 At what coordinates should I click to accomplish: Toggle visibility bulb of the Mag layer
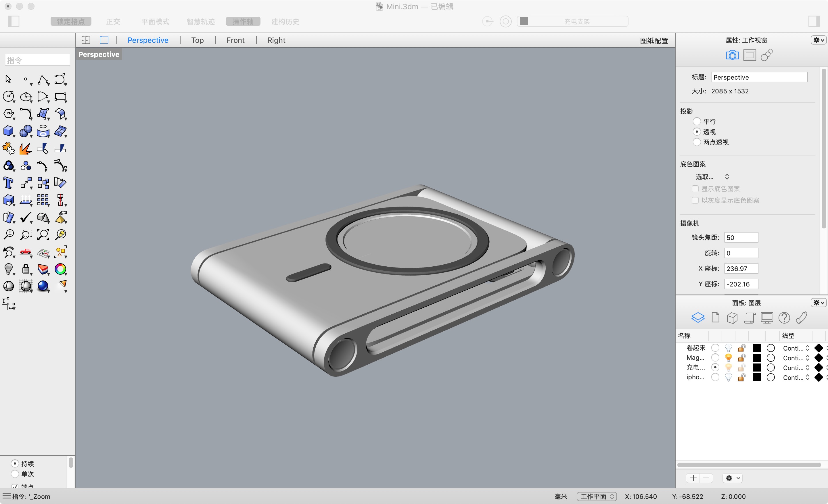728,358
